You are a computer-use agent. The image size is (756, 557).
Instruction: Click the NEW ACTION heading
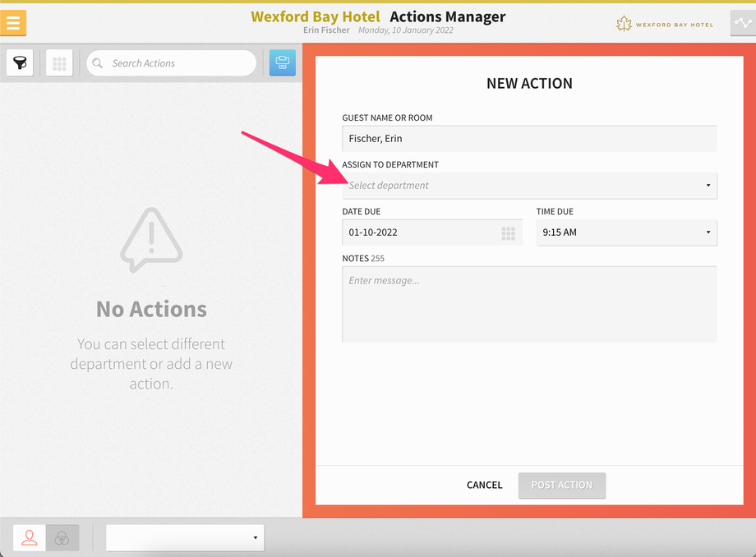tap(529, 83)
